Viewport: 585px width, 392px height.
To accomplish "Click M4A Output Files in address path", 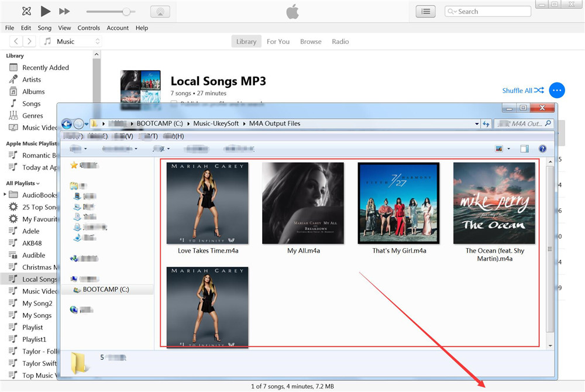I will point(274,123).
